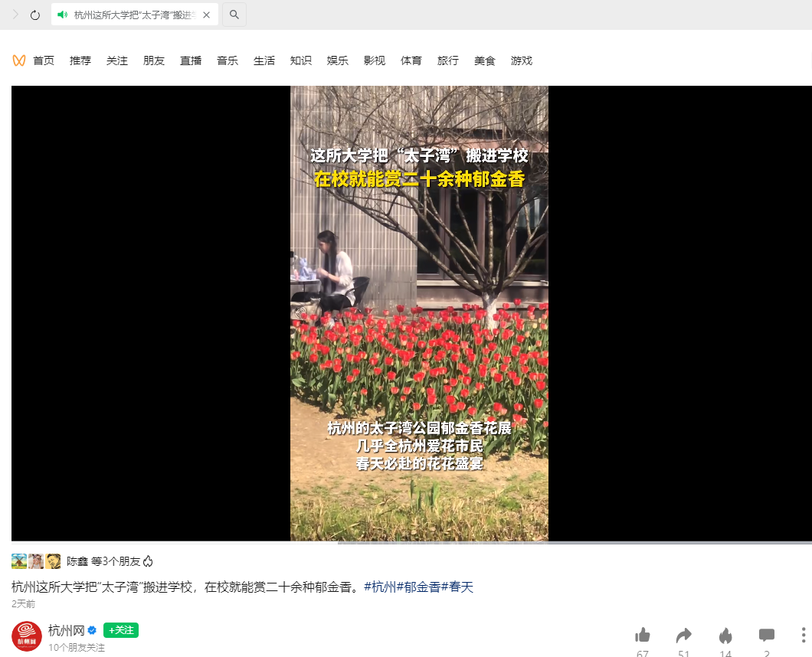This screenshot has width=812, height=657.
Task: Click the share arrow icon
Action: click(683, 636)
